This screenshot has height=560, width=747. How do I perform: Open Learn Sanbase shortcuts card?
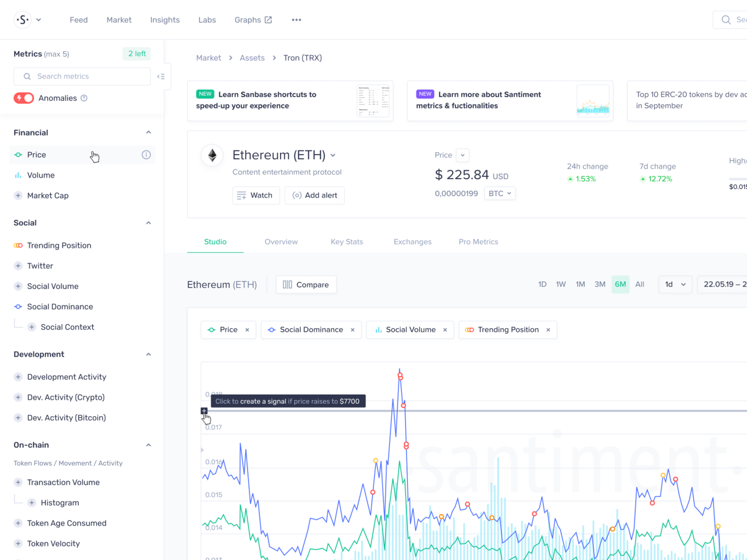290,101
